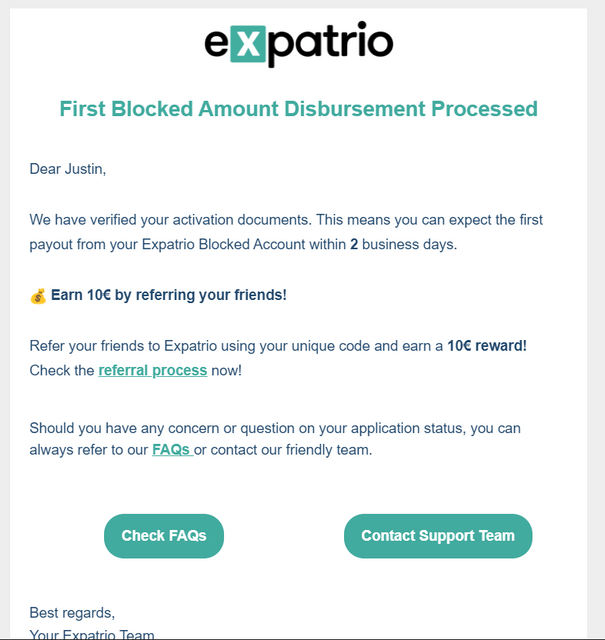Image resolution: width=605 pixels, height=640 pixels.
Task: Click the Contact Support Team button
Action: click(438, 536)
